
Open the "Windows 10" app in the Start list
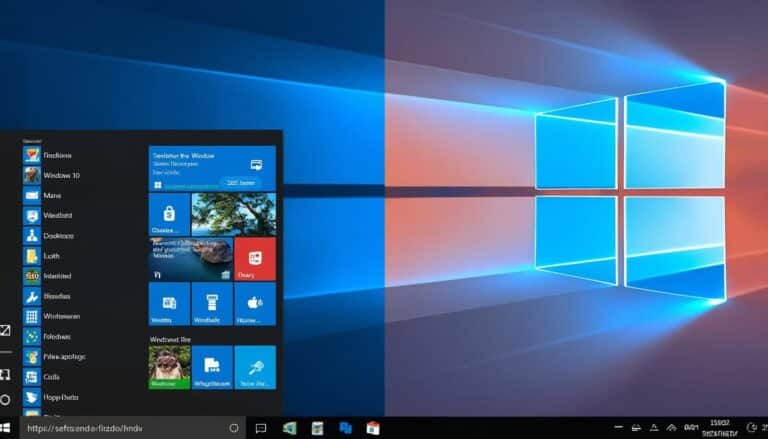(51, 175)
